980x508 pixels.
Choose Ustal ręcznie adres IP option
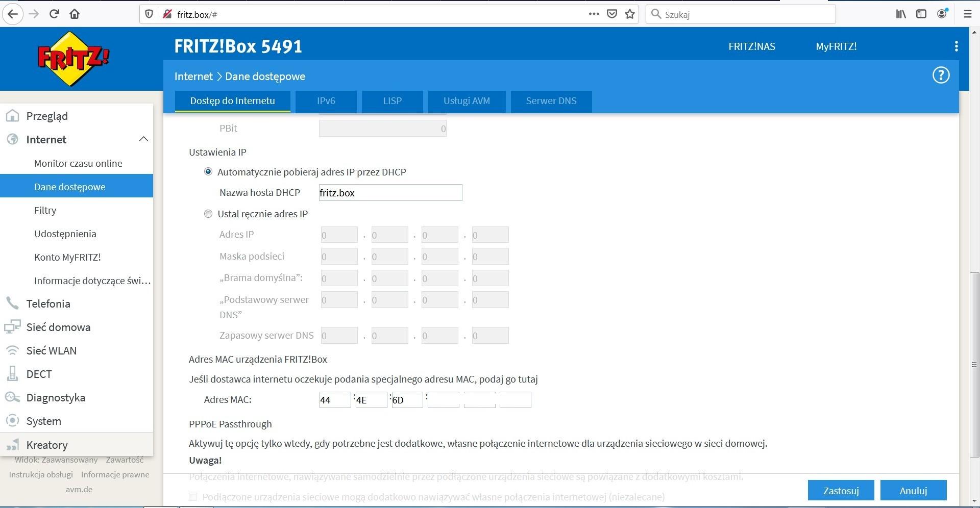[x=208, y=214]
